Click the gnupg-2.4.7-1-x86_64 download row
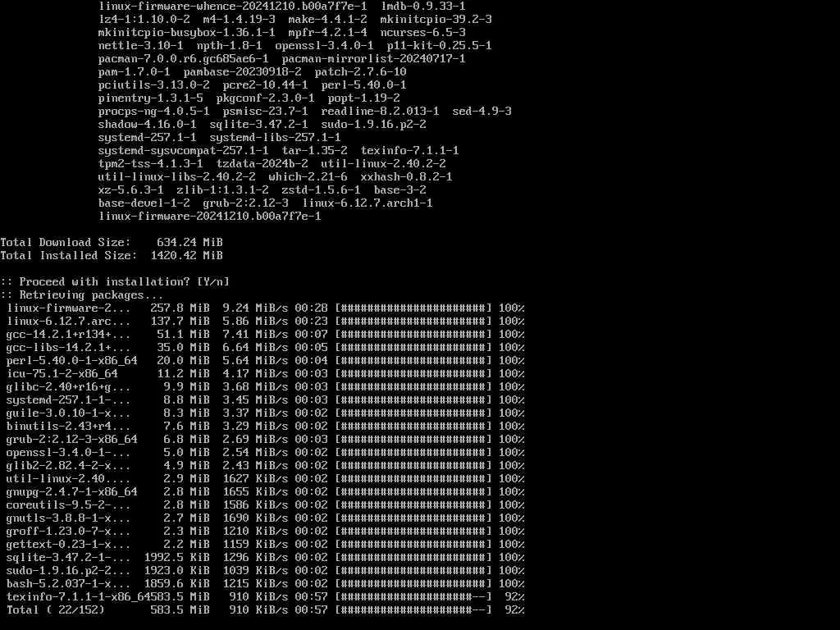Image resolution: width=840 pixels, height=630 pixels. pos(266,492)
